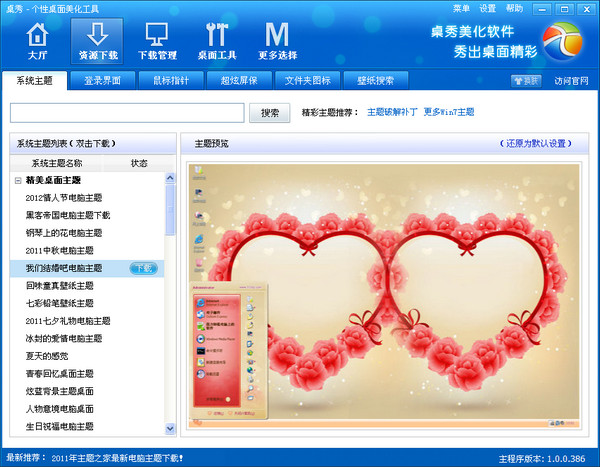
Task: Select 冰封的爱情电脑主题 in the list
Action: [64, 339]
